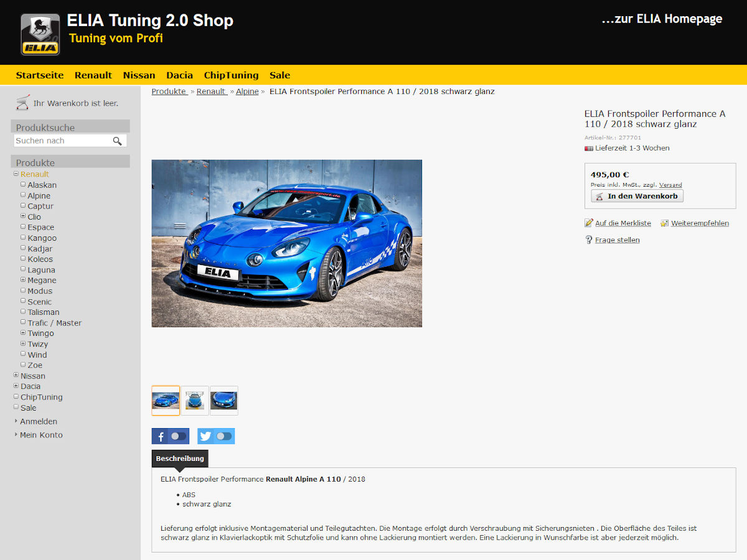This screenshot has height=560, width=747.
Task: Open Koleos in the sidebar tree
Action: [x=40, y=259]
